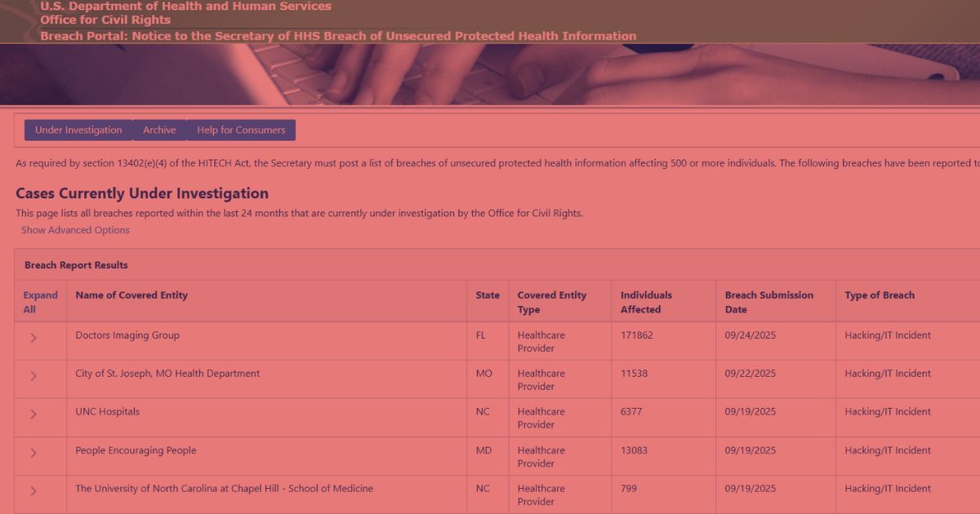Open the Under Investigation tab
This screenshot has height=514, width=980.
click(78, 130)
